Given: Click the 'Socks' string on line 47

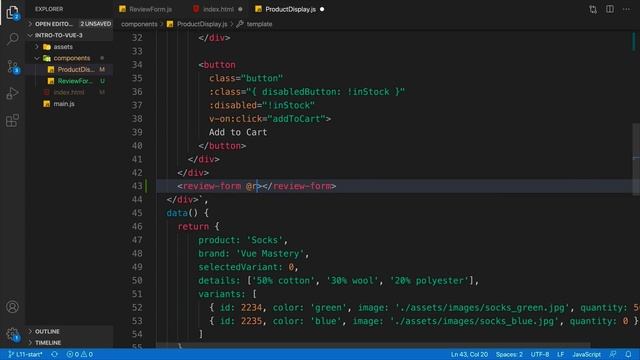Looking at the screenshot, I should (x=265, y=240).
